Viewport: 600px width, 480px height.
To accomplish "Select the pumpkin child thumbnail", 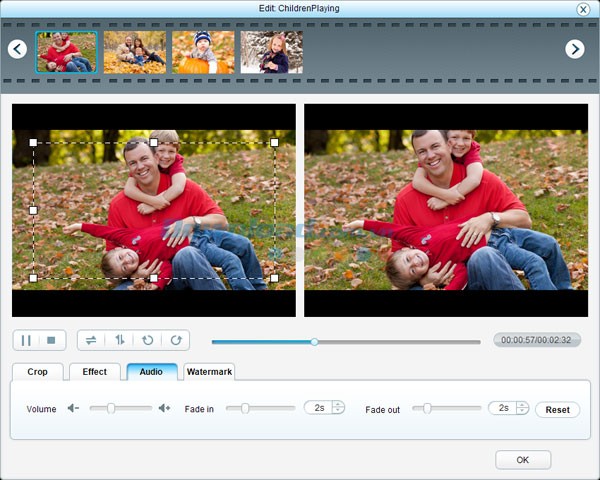I will point(203,52).
